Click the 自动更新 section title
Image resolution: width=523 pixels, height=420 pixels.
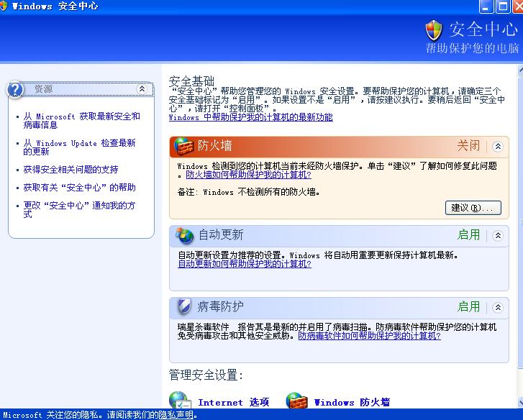pos(221,234)
